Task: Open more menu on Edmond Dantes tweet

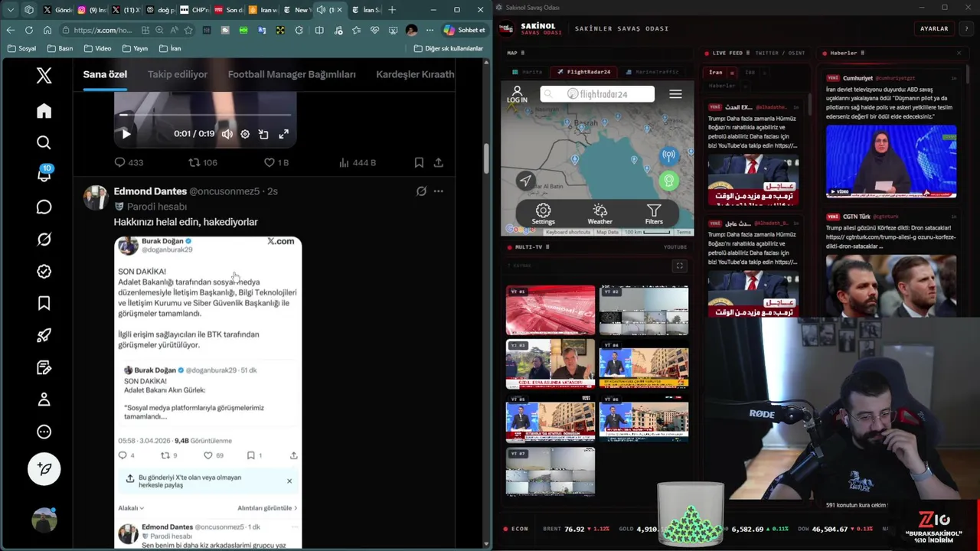Action: pyautogui.click(x=438, y=191)
